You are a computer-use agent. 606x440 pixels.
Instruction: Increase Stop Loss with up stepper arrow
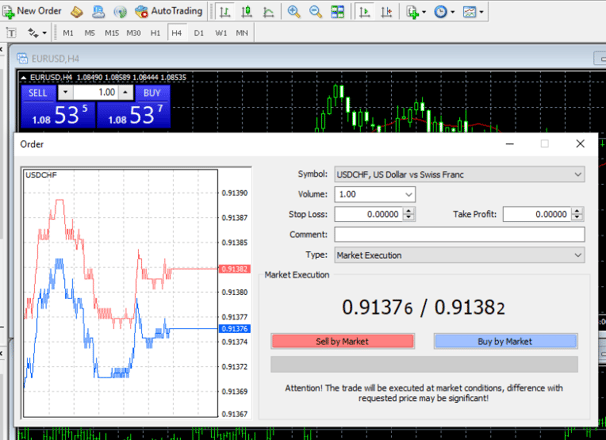click(409, 211)
